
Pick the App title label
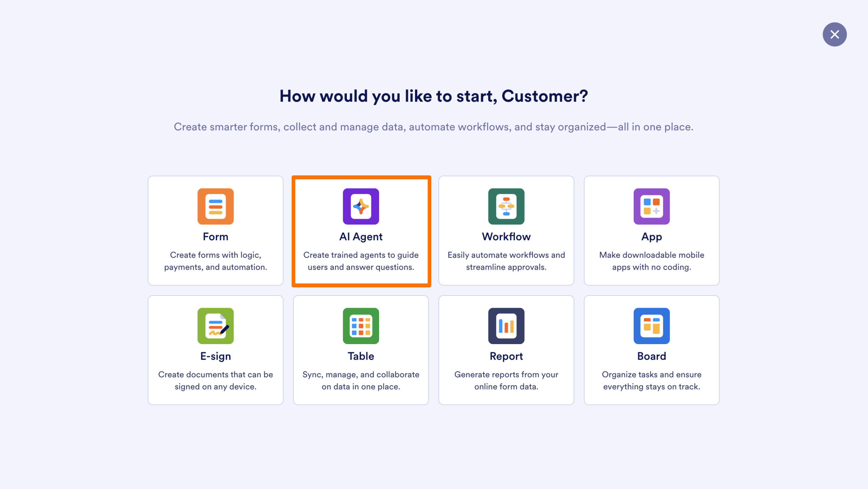pyautogui.click(x=651, y=237)
